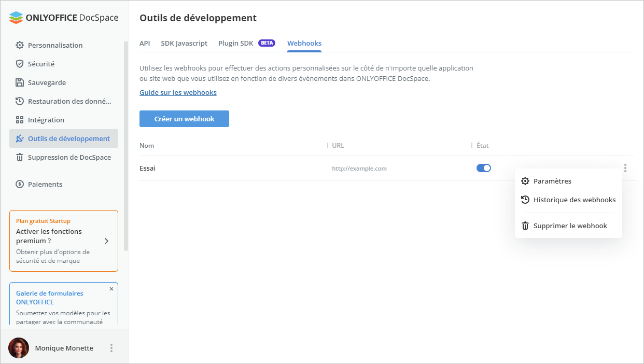Click the Suppression de DocSpace trash icon
644x364 pixels.
point(20,157)
